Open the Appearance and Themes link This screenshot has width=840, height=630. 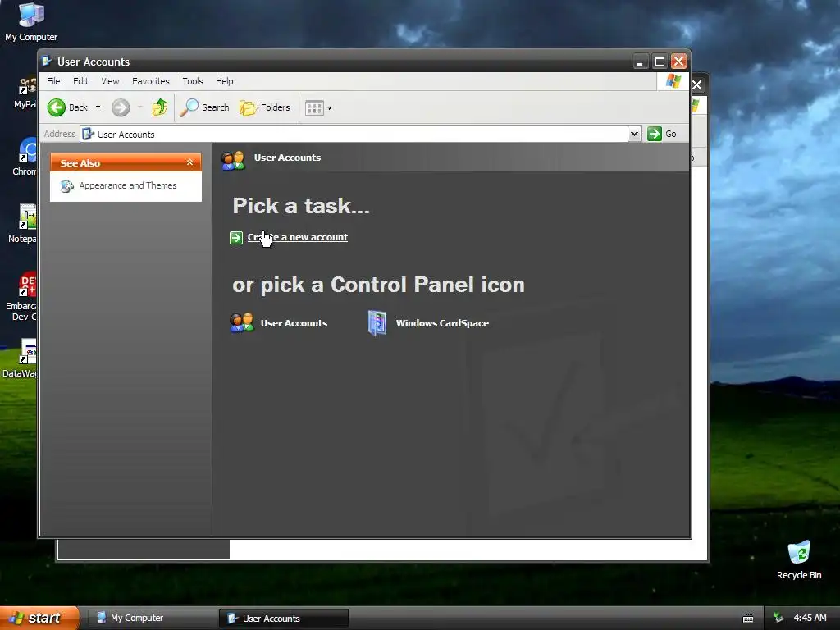click(x=127, y=185)
